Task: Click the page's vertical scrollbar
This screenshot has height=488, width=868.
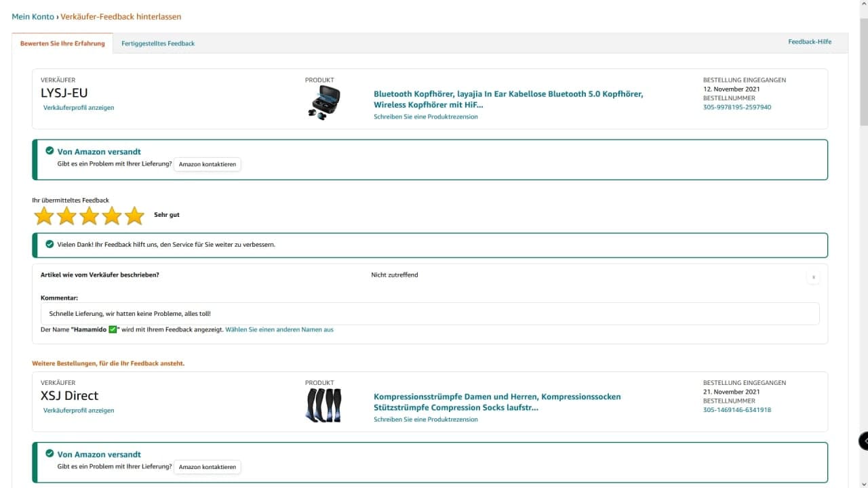Action: [863, 71]
